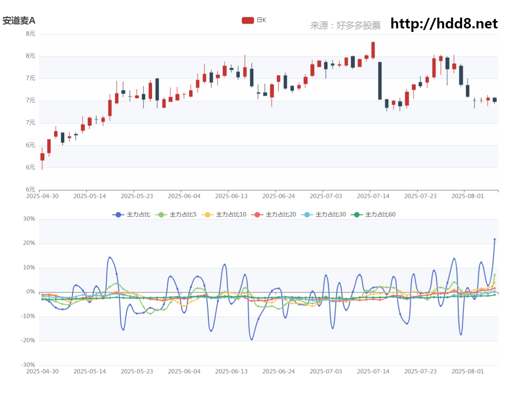
Task: Toggle the 主力占比30 light-blue legend entry
Action: tap(323, 215)
